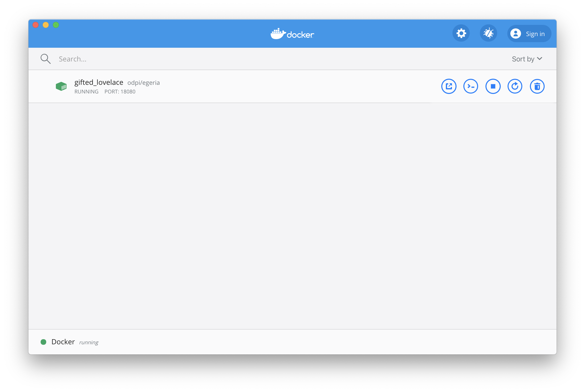
Task: Delete the gifted_lovelace container
Action: [537, 86]
